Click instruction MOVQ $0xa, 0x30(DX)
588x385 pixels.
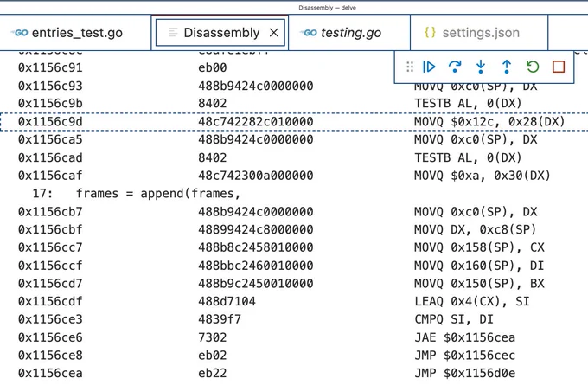pos(483,176)
